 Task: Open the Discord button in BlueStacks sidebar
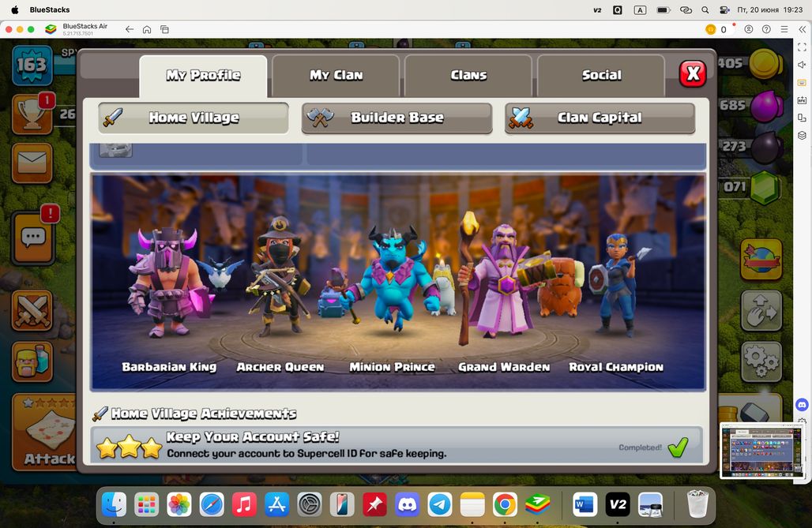pos(803,404)
